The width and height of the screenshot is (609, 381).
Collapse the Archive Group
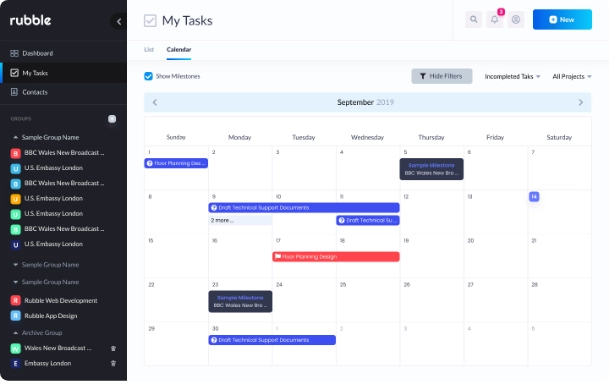(x=16, y=333)
